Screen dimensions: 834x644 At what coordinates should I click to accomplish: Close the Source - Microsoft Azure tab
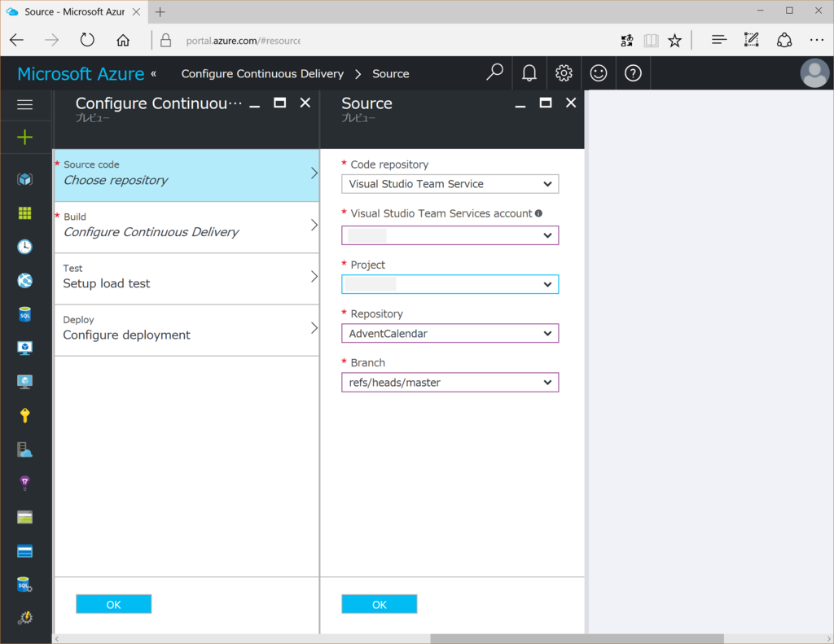(136, 11)
